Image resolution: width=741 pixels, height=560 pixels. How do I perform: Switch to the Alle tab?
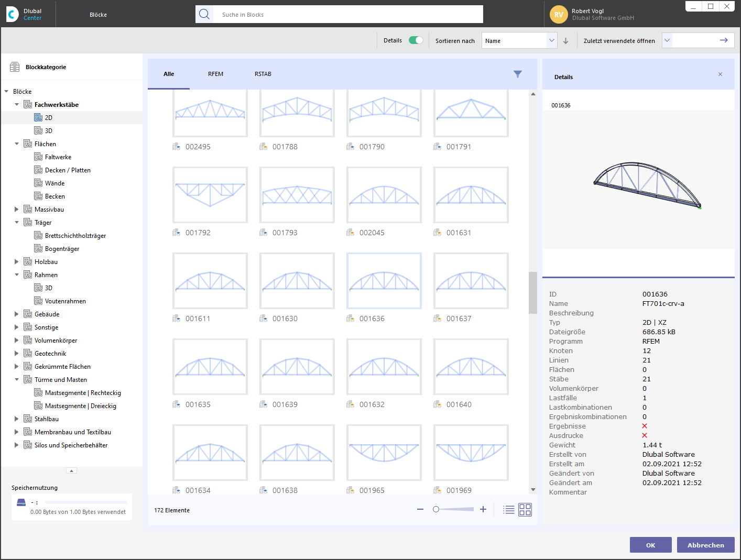click(x=169, y=74)
